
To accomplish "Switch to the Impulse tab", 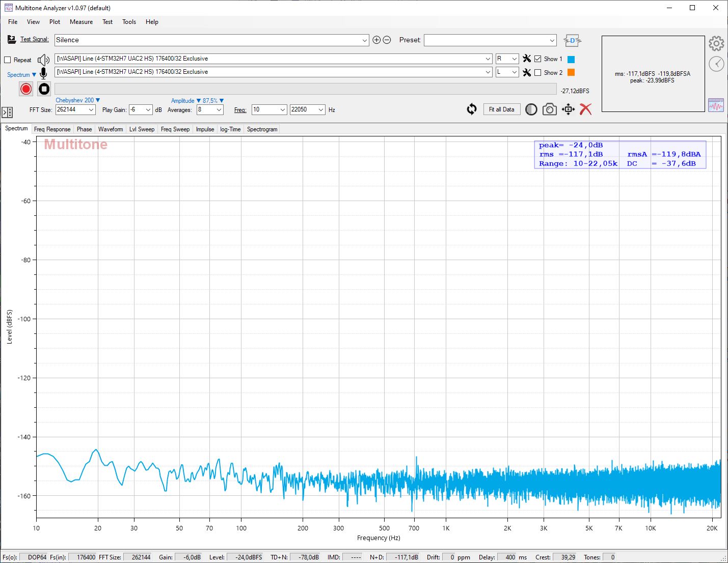I will click(205, 129).
